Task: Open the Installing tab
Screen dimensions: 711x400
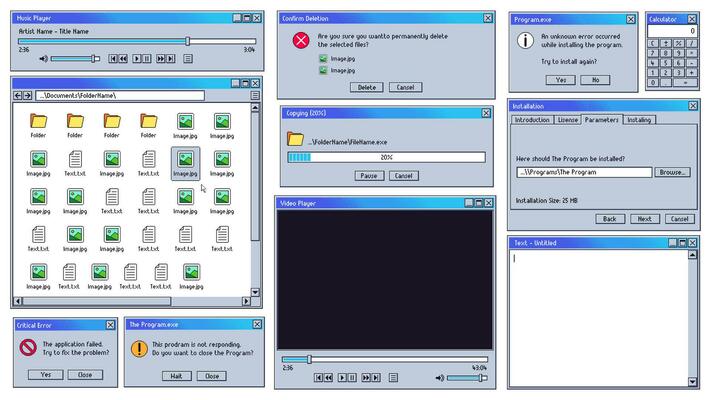Action: pyautogui.click(x=639, y=120)
